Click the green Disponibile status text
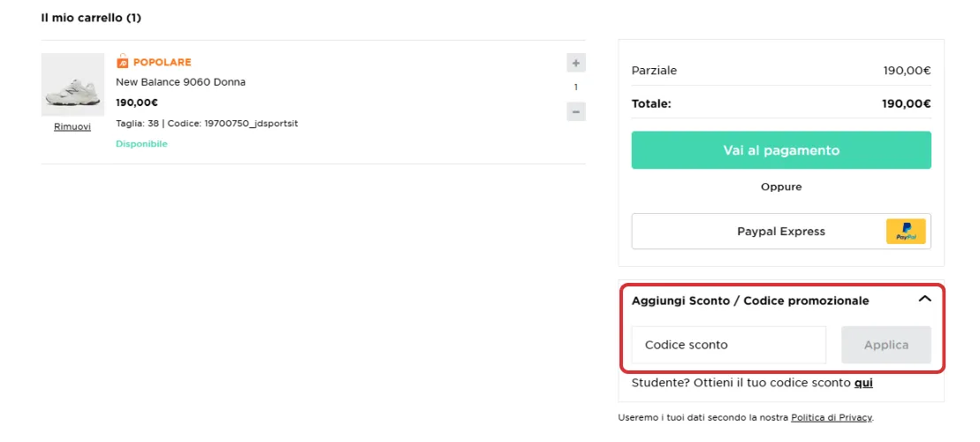The height and width of the screenshot is (442, 980). tap(141, 144)
